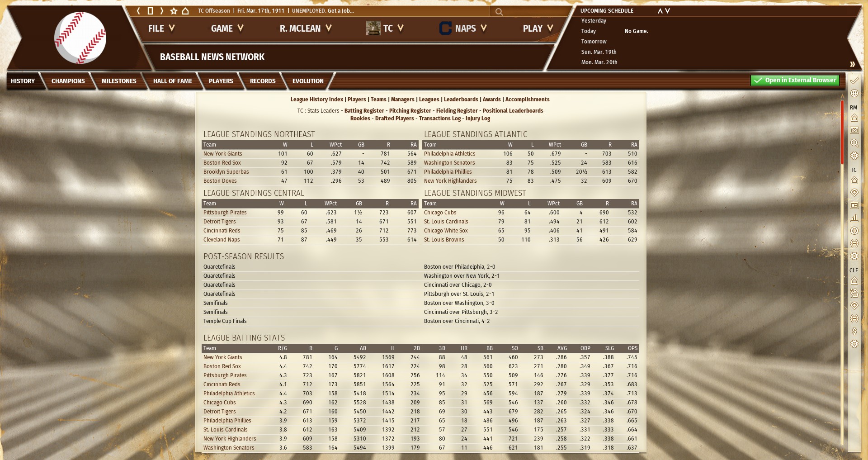Switch to the HISTORY tab
Screen dimensions: 868x460
23,81
